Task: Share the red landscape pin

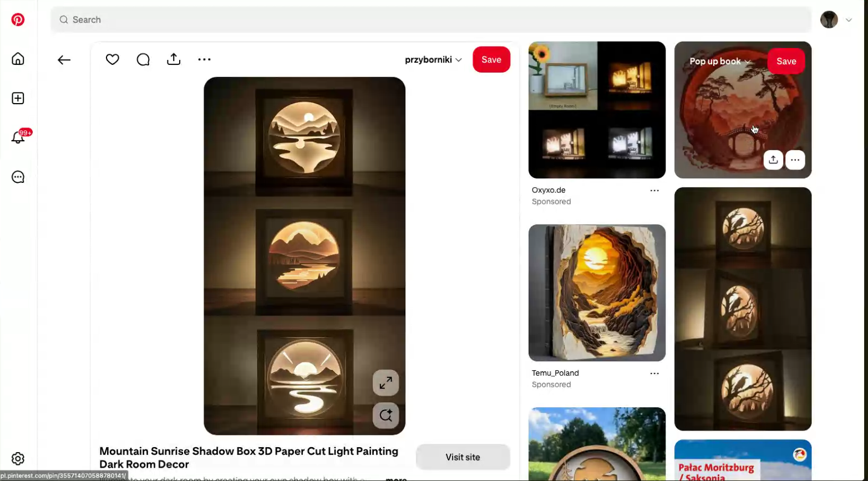Action: coord(773,160)
